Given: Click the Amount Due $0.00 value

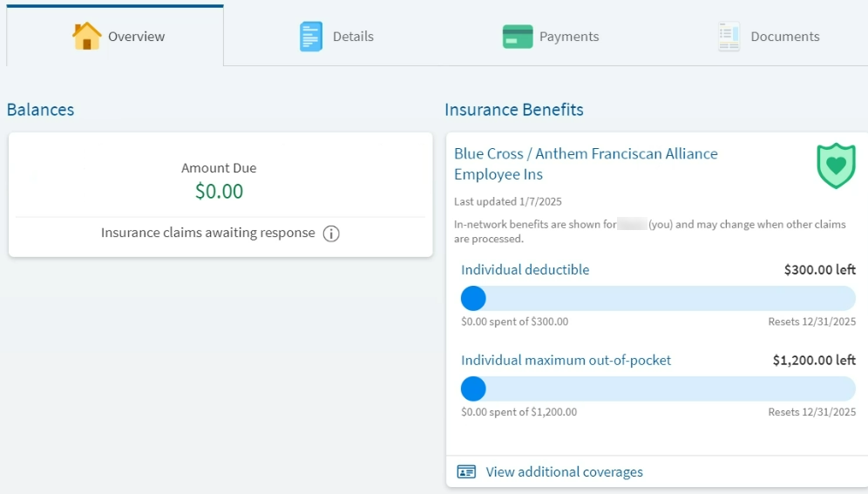Looking at the screenshot, I should [x=219, y=192].
